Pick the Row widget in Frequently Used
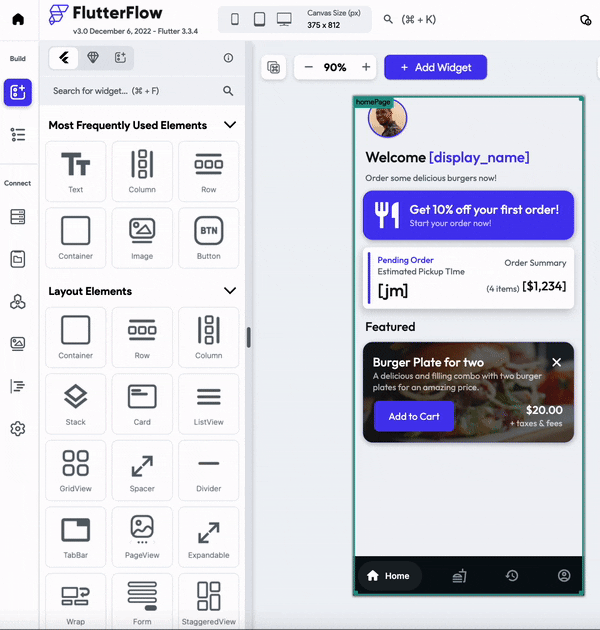The width and height of the screenshot is (600, 630). 209,172
